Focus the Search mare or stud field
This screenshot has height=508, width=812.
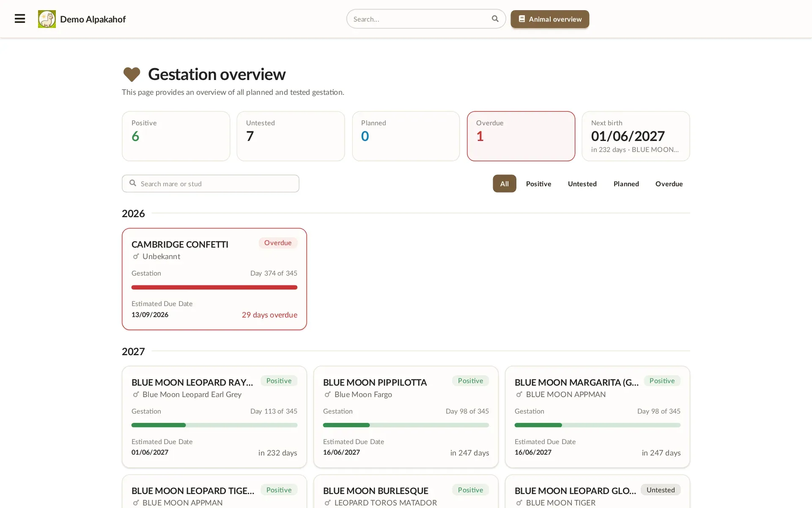point(211,183)
